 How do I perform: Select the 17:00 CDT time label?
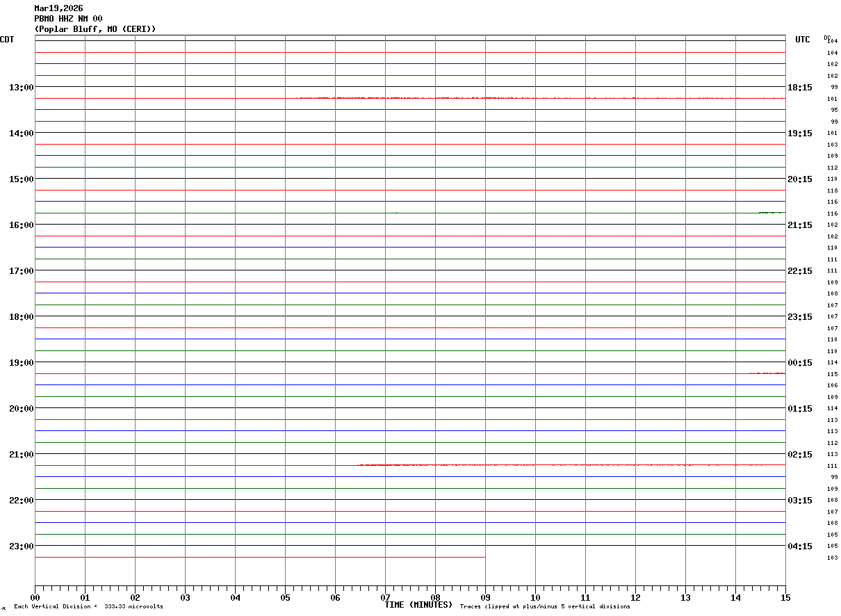point(22,271)
